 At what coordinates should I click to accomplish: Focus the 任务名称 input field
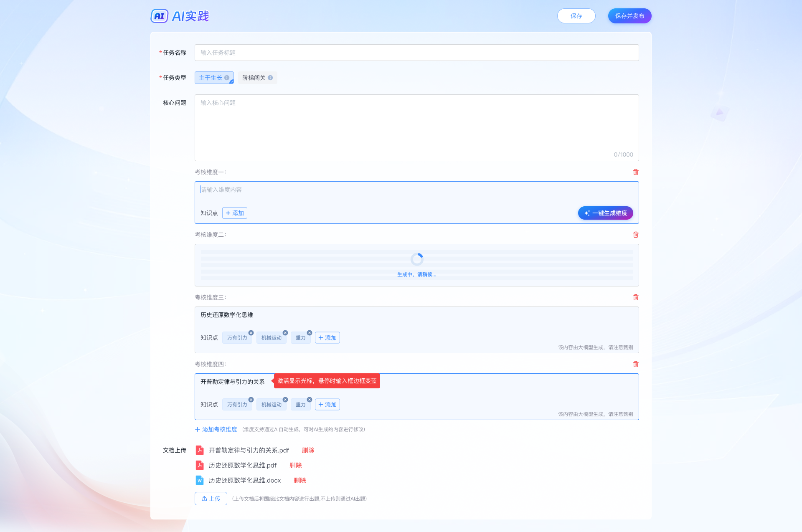point(416,53)
